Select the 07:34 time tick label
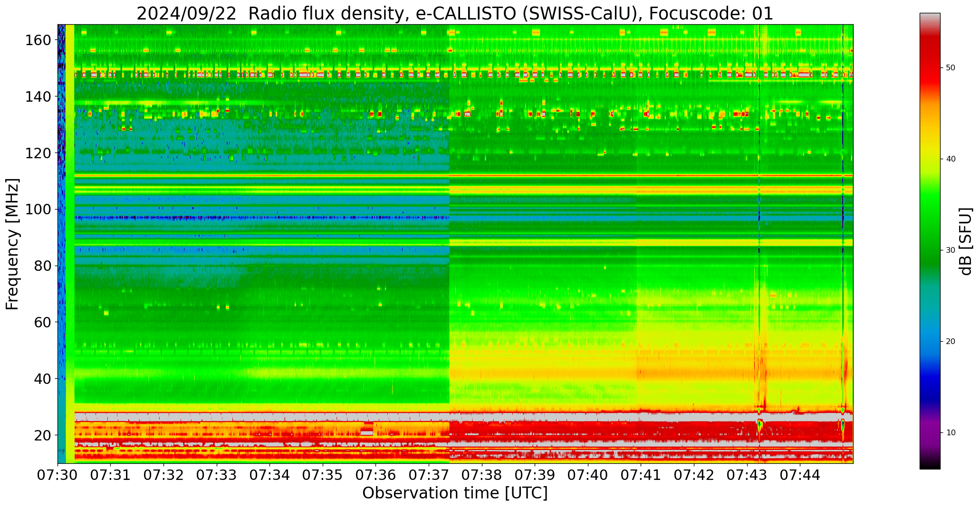 pos(270,475)
